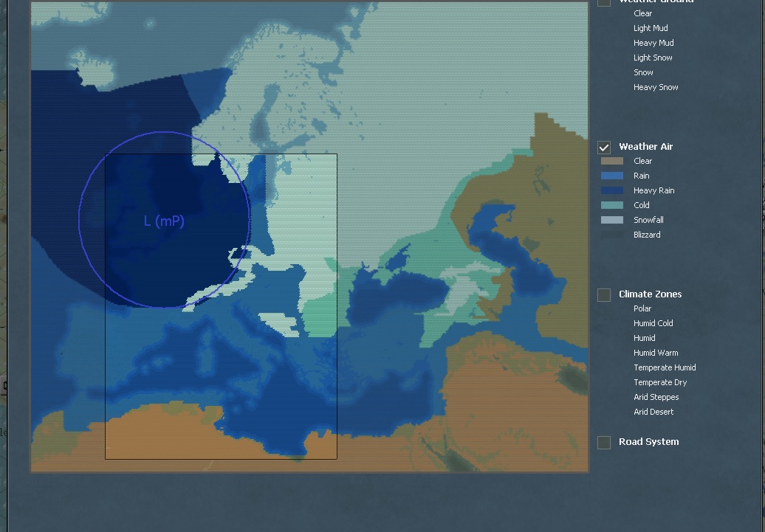Click the Temperate Humid climate entry
This screenshot has height=532, width=765.
click(665, 367)
